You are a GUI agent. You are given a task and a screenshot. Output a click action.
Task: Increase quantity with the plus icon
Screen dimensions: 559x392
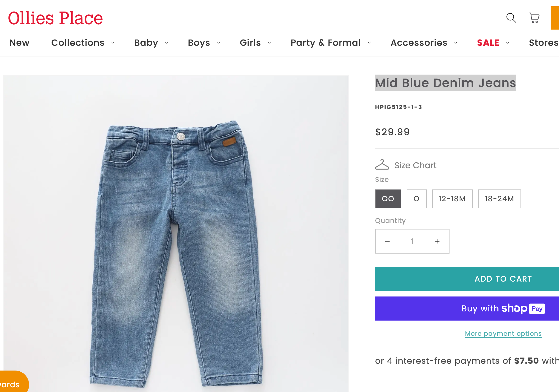pyautogui.click(x=437, y=241)
